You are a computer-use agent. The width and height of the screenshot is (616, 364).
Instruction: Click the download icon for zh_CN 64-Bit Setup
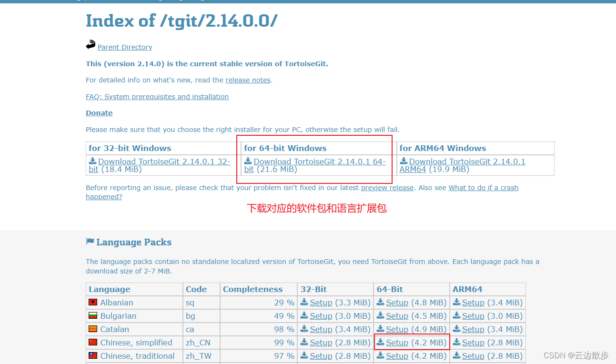tap(381, 342)
